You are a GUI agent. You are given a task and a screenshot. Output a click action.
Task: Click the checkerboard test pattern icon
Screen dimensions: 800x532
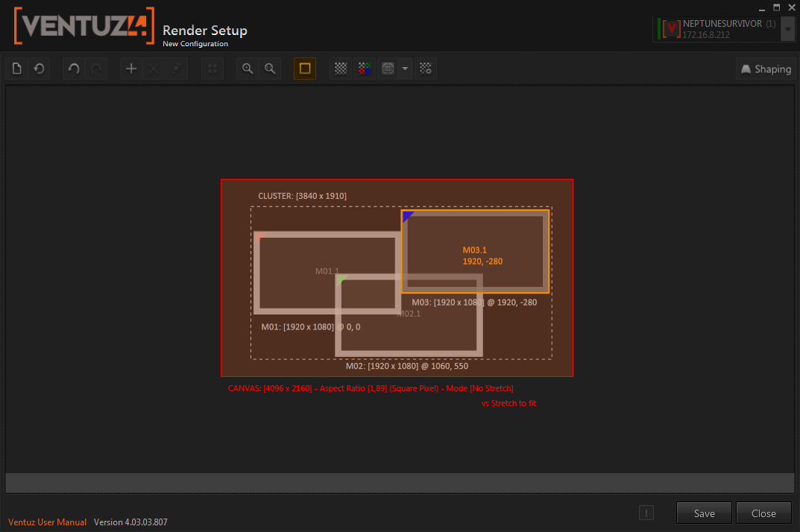click(x=341, y=69)
